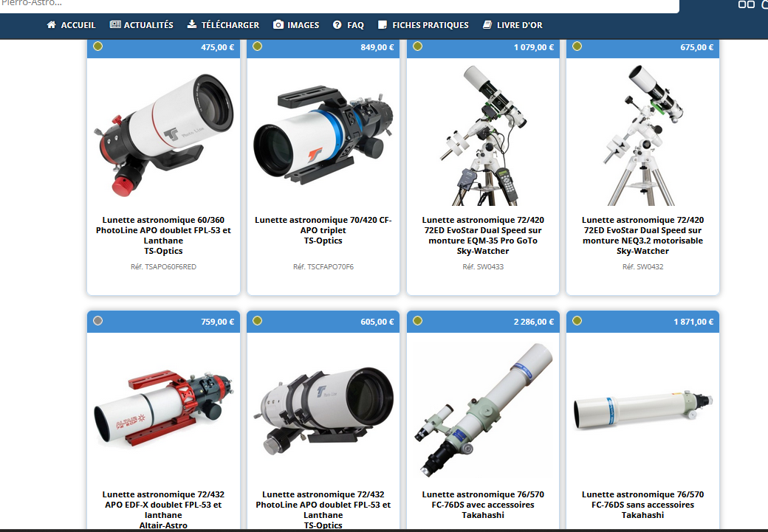Click the reference Réf. TSAPO60F6RED

[164, 266]
